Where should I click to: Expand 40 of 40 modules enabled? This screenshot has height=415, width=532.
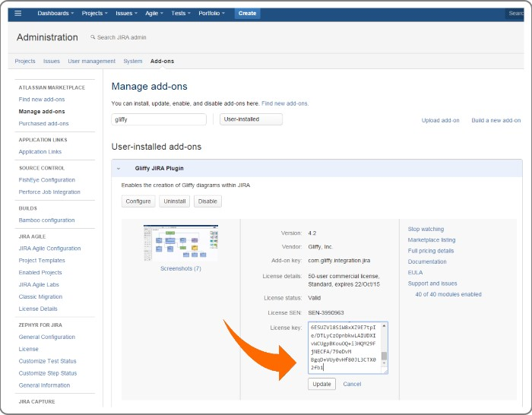point(448,294)
